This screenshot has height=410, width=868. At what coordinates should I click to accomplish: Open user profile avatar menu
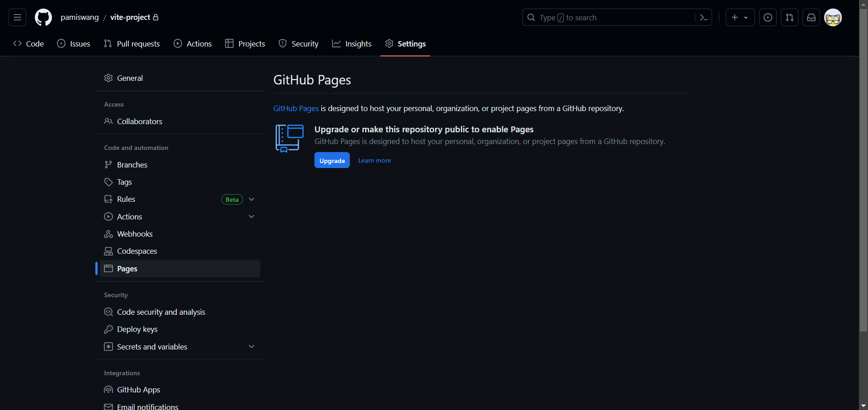click(x=833, y=18)
